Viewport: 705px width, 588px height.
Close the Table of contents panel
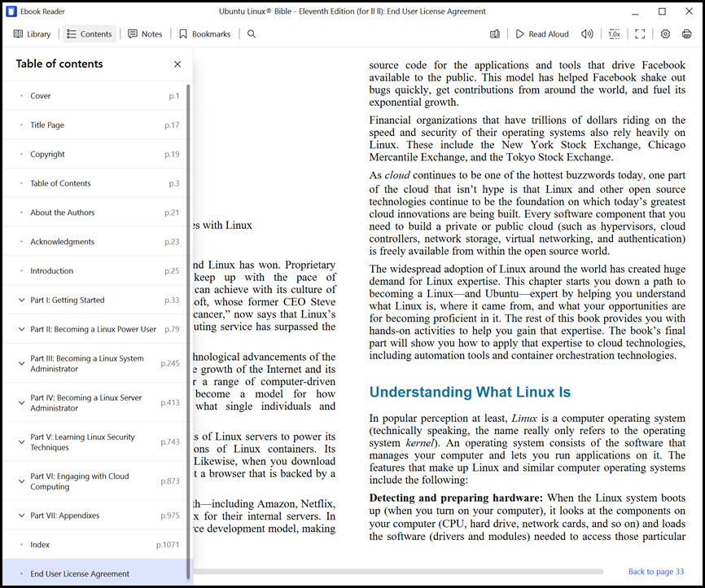(177, 64)
